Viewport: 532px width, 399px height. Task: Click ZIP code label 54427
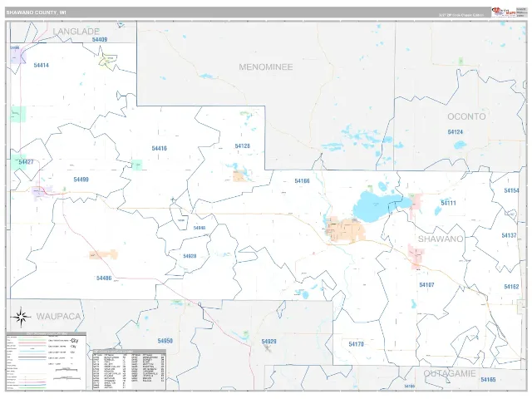(x=26, y=162)
